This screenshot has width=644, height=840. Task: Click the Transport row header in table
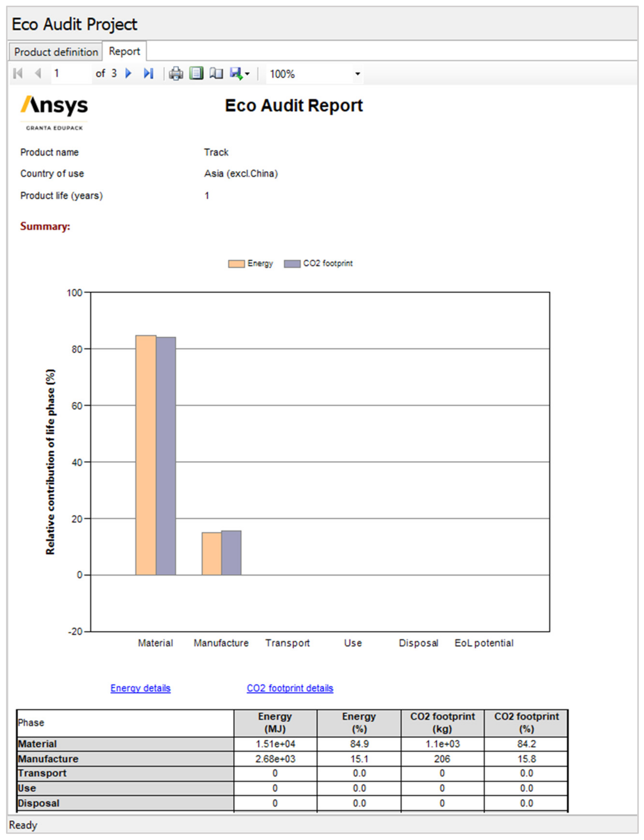[125, 773]
